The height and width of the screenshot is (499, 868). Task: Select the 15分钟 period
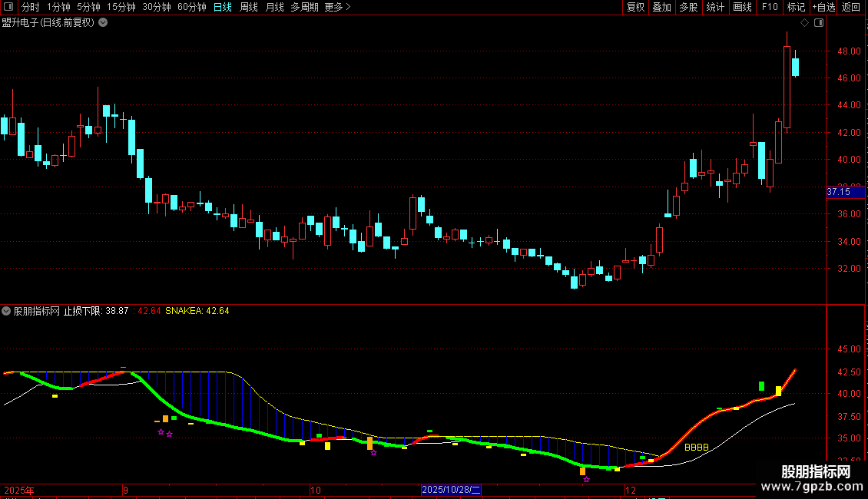pyautogui.click(x=121, y=7)
